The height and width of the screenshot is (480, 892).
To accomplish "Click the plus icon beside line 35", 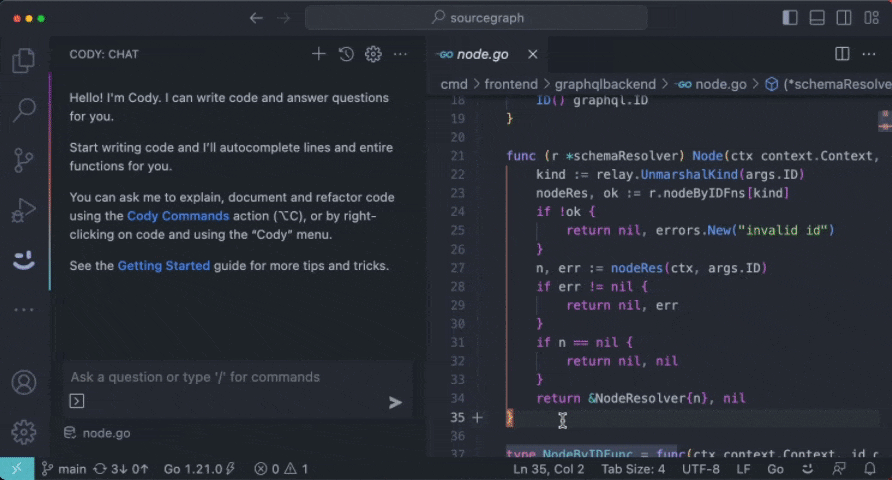I will 477,417.
